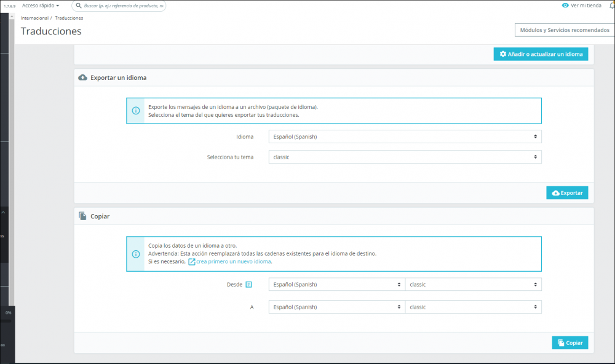Screen dimensions: 615x364
Task: Open the A destination theme dropdown
Action: click(x=473, y=307)
